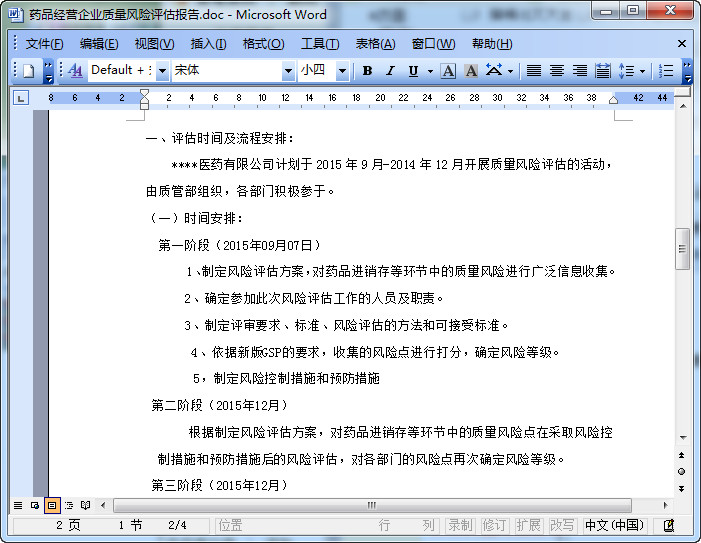Close the document with menu bar X
Screen dimensions: 701x543
coord(681,44)
